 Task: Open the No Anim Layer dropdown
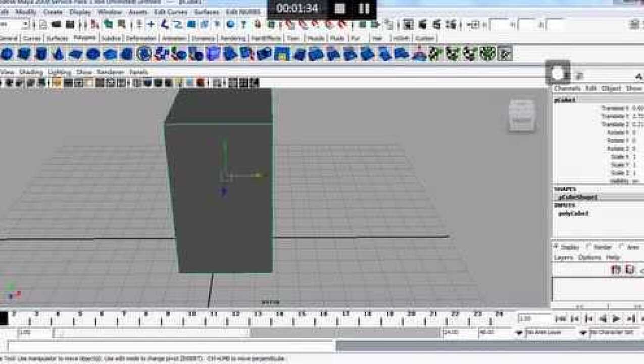click(519, 333)
